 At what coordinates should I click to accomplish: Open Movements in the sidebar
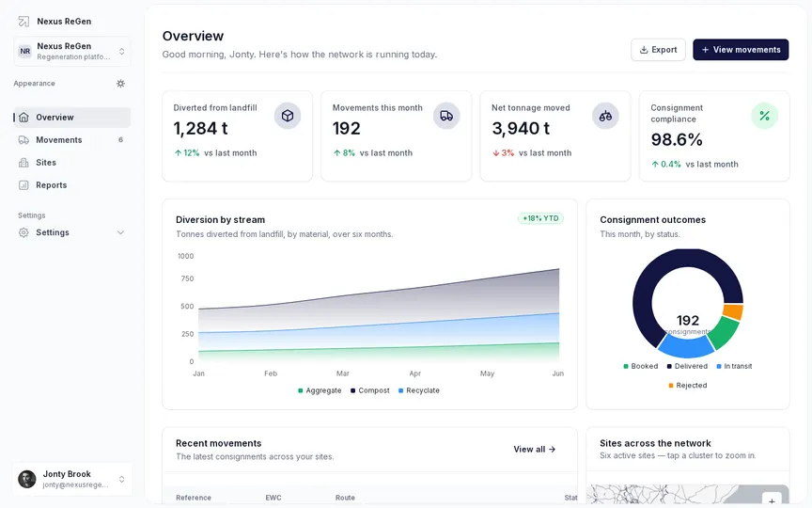[72, 140]
